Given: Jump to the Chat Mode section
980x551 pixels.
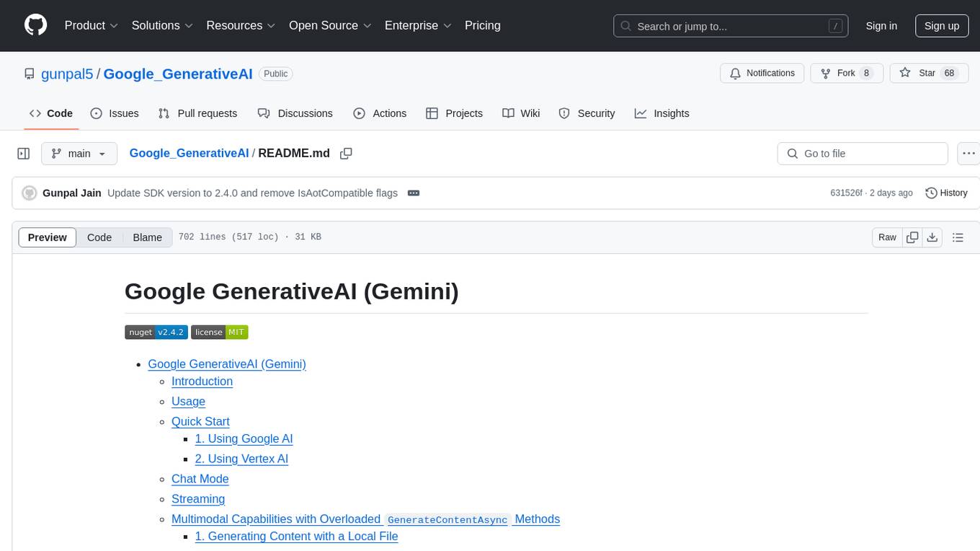Looking at the screenshot, I should point(200,479).
